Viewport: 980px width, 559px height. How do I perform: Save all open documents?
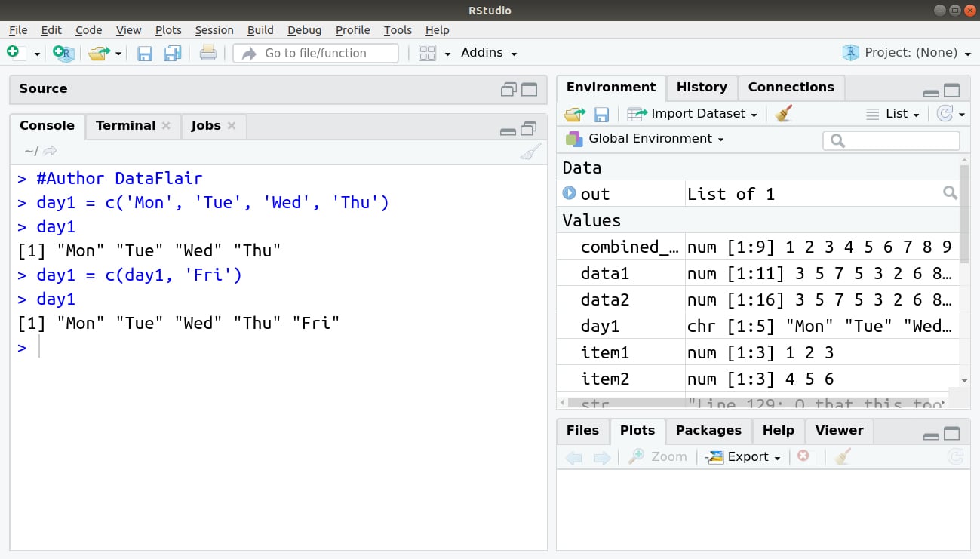173,53
